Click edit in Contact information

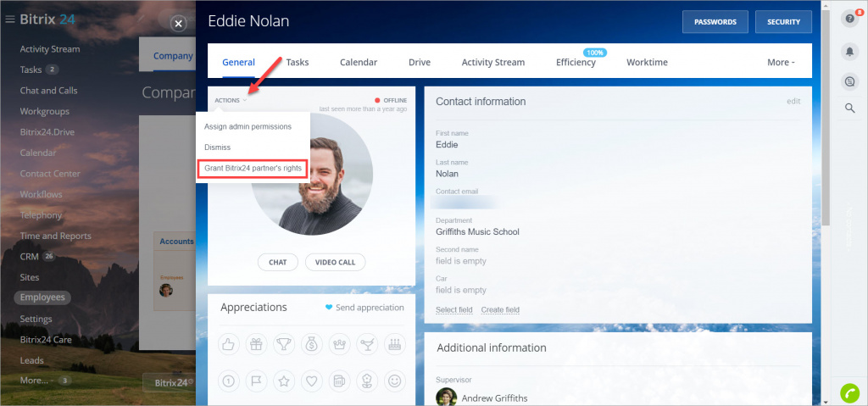793,102
